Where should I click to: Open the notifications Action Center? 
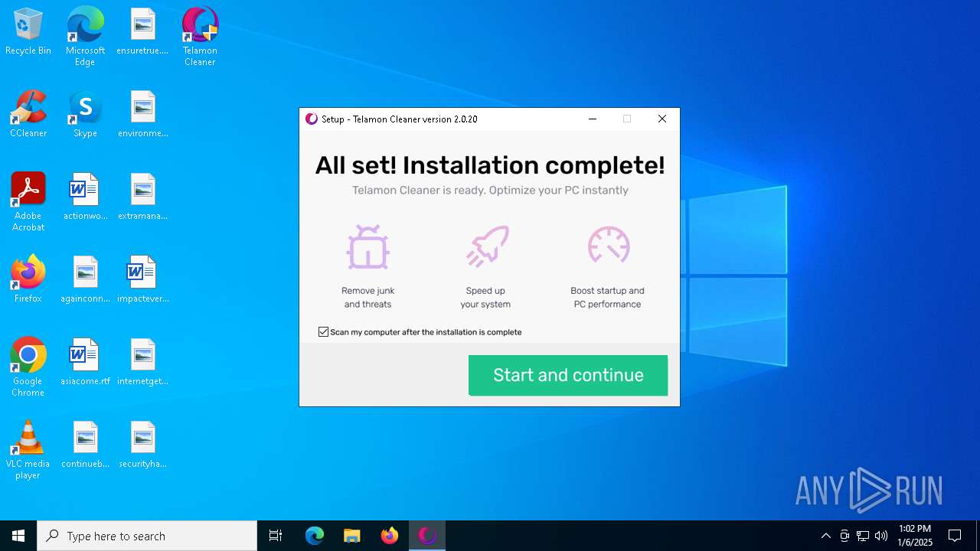click(x=955, y=536)
